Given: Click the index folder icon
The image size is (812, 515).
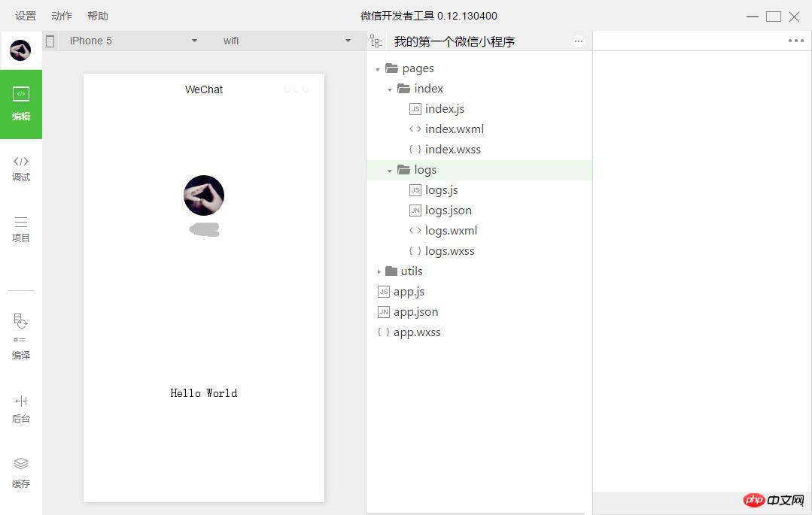Looking at the screenshot, I should click(x=403, y=89).
